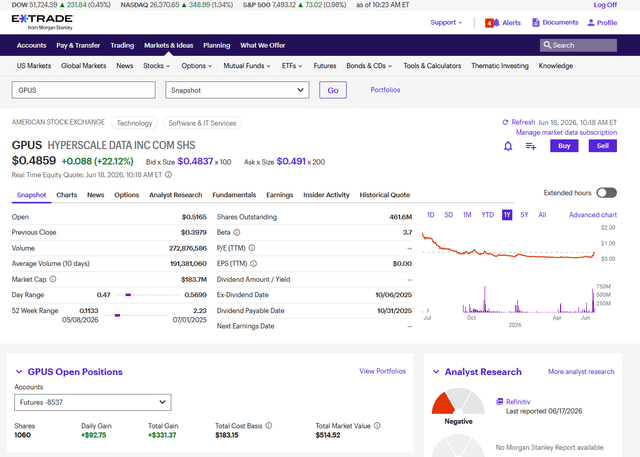Switch to the Historical Quote tab

coord(384,195)
